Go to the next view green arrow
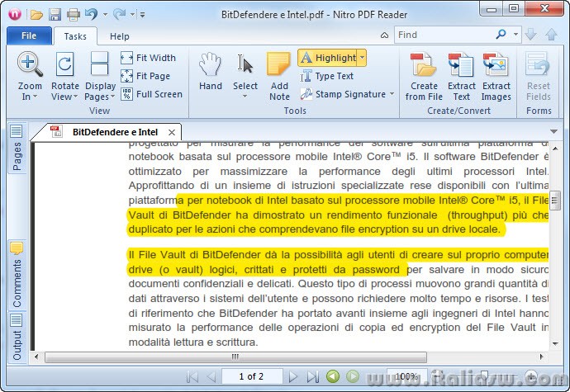The image size is (570, 392). point(352,376)
